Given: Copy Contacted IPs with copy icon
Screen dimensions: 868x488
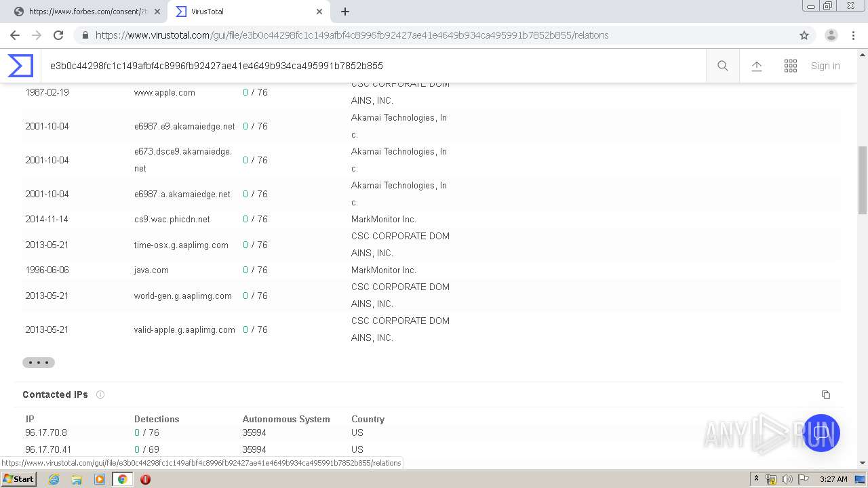Looking at the screenshot, I should click(x=825, y=394).
